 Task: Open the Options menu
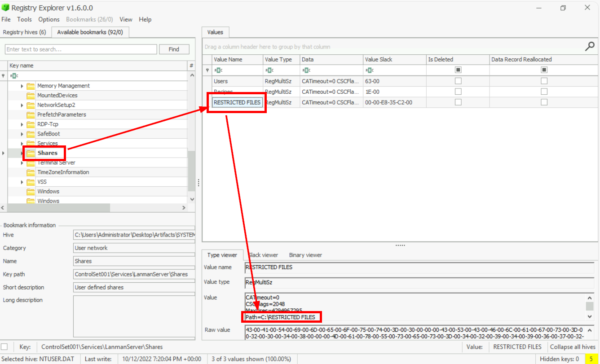49,19
